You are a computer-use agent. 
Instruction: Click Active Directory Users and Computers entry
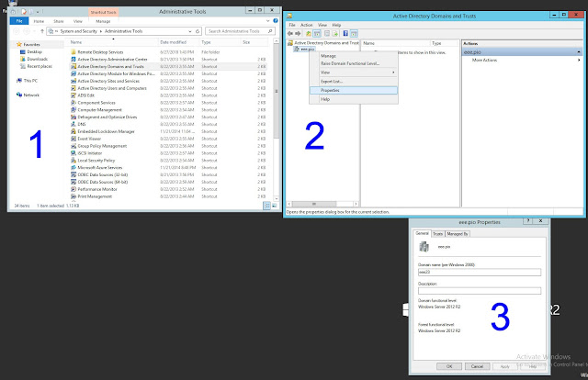(x=112, y=88)
